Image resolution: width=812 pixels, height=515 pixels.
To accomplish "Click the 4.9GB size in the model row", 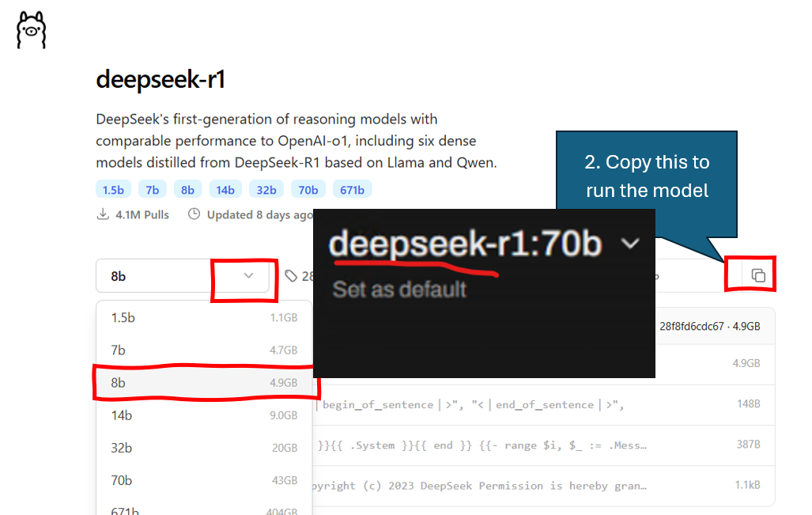I will tap(746, 363).
